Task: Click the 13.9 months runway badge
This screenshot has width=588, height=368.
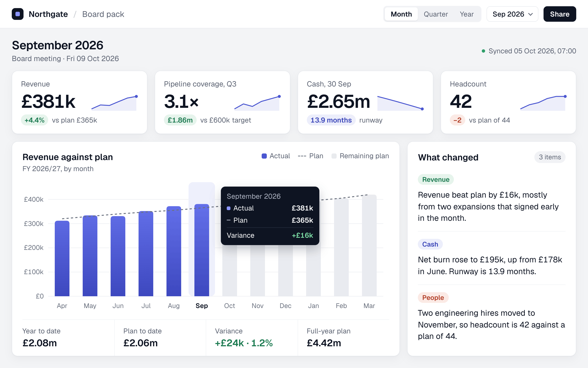Action: pos(331,120)
